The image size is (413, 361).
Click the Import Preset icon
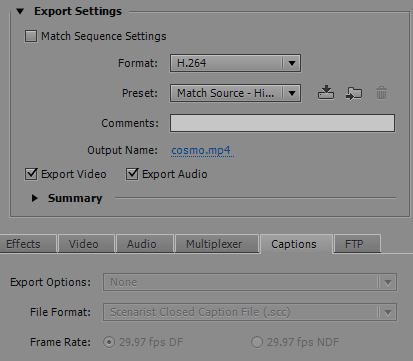click(x=354, y=93)
